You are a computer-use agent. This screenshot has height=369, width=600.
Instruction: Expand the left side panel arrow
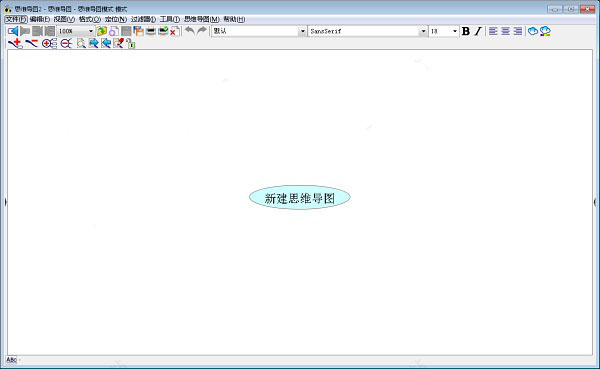coord(5,202)
